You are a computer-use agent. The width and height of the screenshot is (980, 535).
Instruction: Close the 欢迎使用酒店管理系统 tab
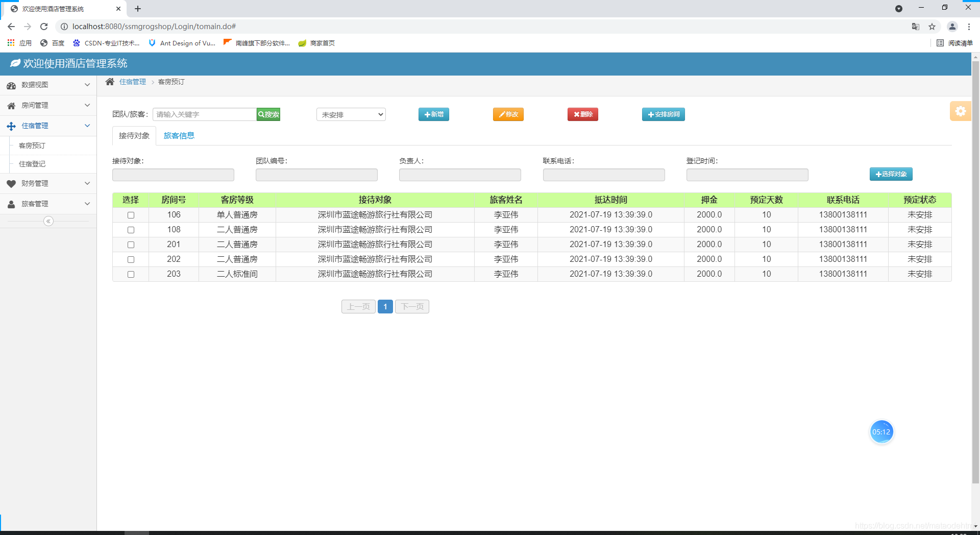point(118,9)
